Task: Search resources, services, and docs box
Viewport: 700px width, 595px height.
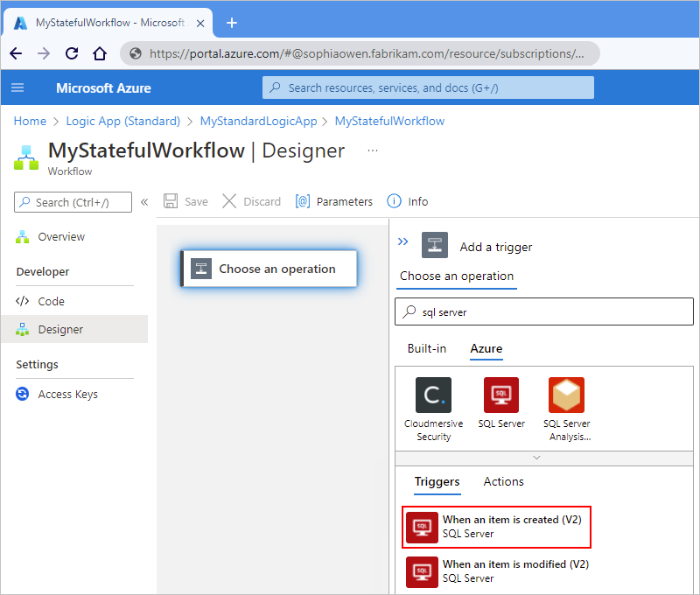Action: point(428,87)
